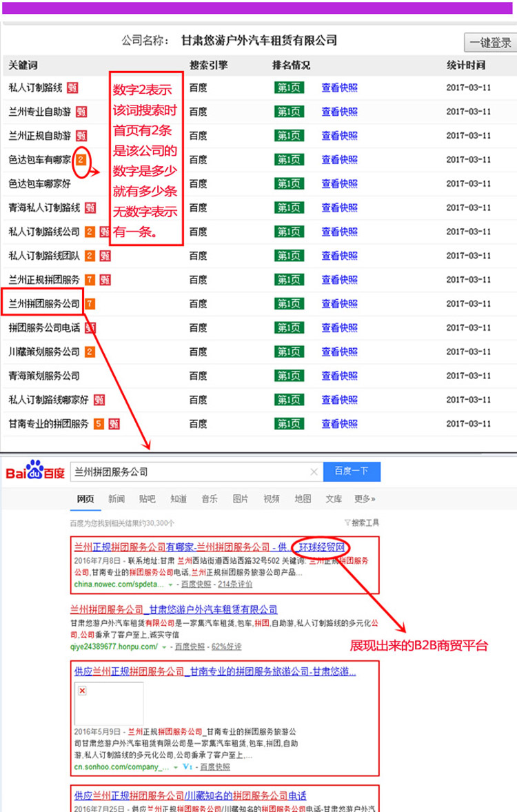The image size is (517, 812).
Task: Click orange 5 badge beside 甘南专业的拼团服务
Action: pos(99,424)
